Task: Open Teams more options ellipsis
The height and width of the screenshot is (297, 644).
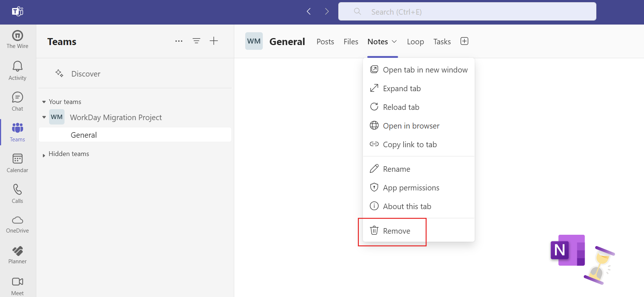Action: 179,41
